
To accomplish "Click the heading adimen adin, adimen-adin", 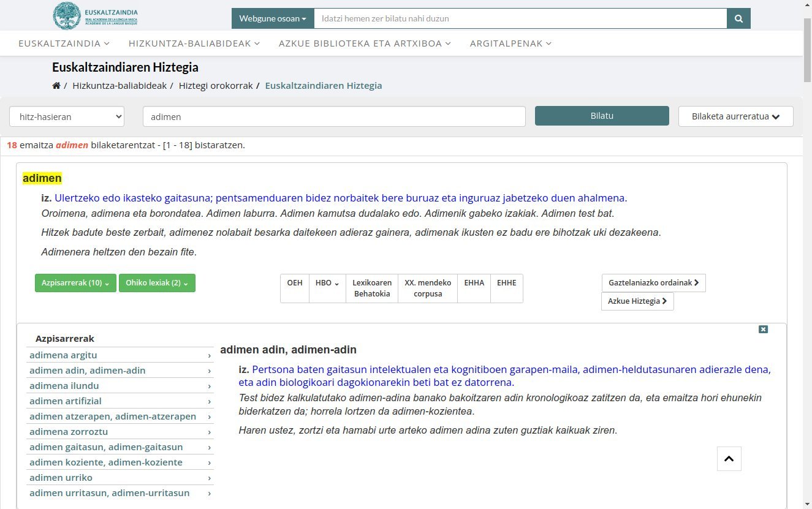I will pyautogui.click(x=288, y=350).
